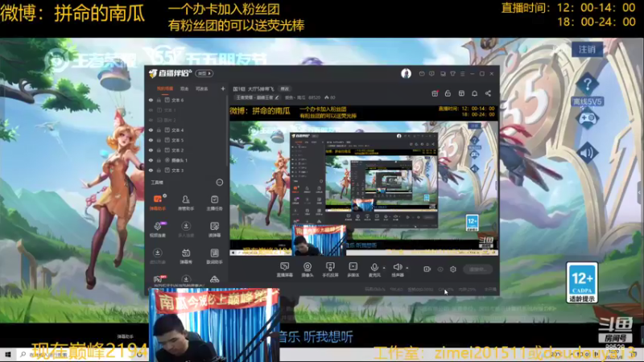Open the messages icon in title bar
Viewport: 644px width, 362px height.
coord(422,74)
